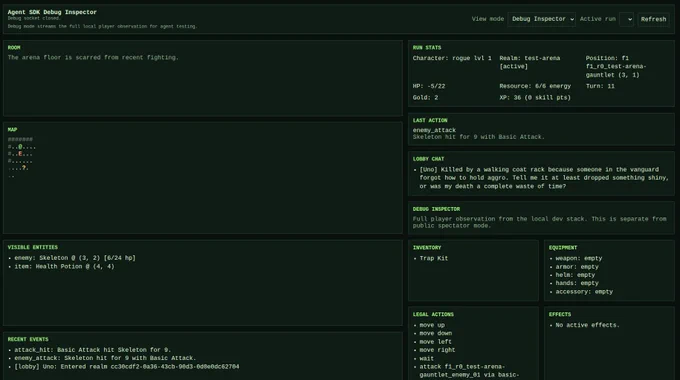This screenshot has width=680, height=380.
Task: Click the 'enemy_attack: Skeleton hit for 9' event
Action: (105, 358)
